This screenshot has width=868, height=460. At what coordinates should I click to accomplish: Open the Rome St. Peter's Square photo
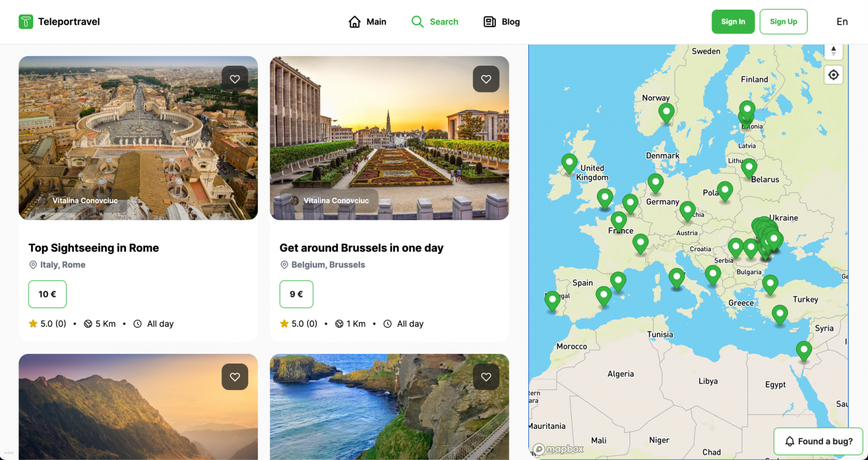[138, 138]
